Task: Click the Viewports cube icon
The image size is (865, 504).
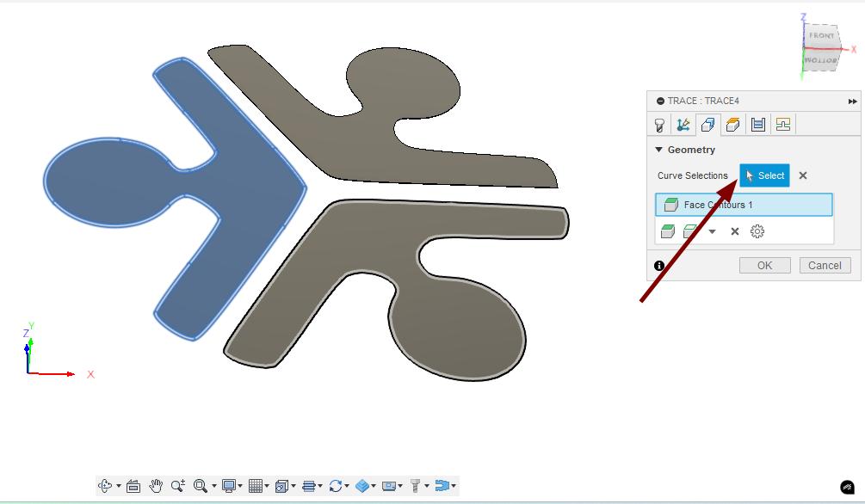Action: (281, 486)
